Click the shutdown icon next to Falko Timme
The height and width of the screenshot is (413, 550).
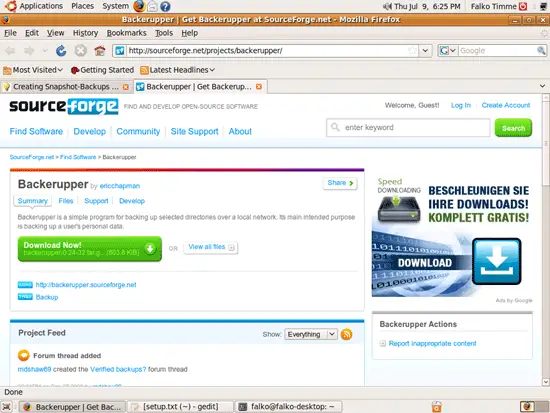click(x=523, y=6)
